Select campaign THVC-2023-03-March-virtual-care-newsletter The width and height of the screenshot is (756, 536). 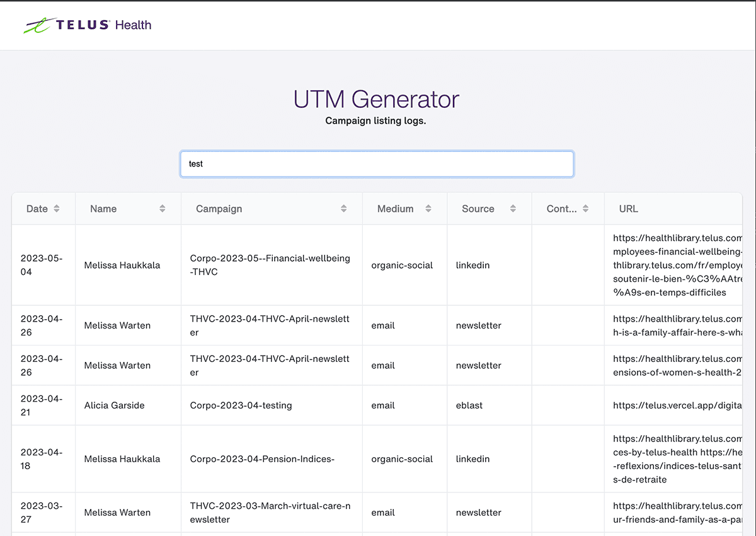(x=270, y=513)
